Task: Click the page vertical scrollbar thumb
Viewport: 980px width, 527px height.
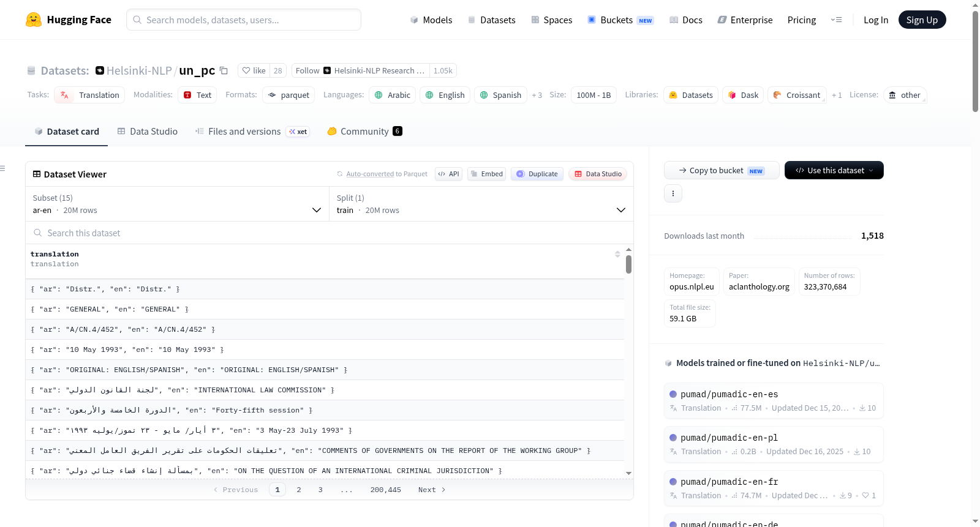Action: click(x=975, y=61)
